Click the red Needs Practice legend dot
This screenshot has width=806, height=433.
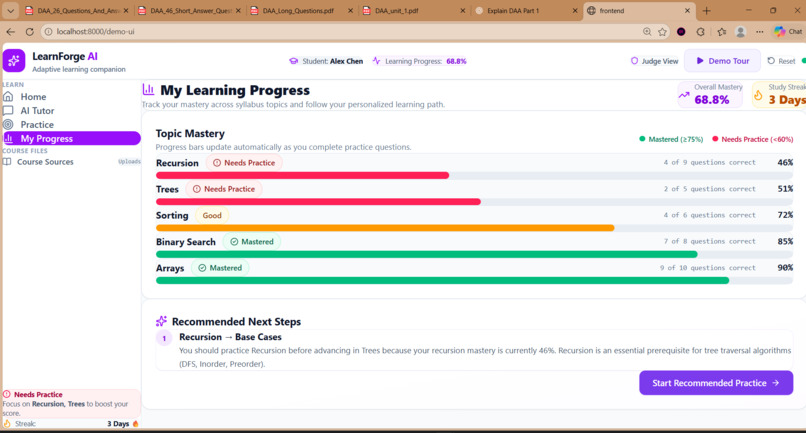tap(715, 139)
